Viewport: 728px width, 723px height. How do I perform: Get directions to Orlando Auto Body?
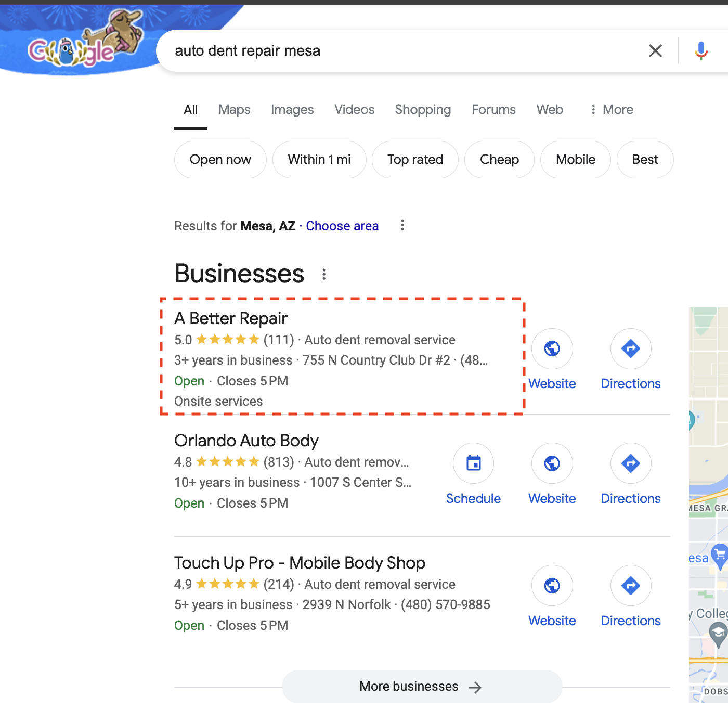point(630,463)
